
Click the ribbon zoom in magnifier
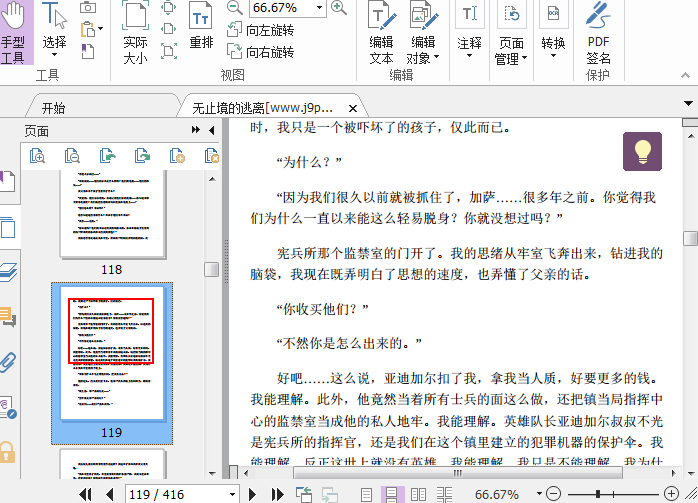(339, 8)
